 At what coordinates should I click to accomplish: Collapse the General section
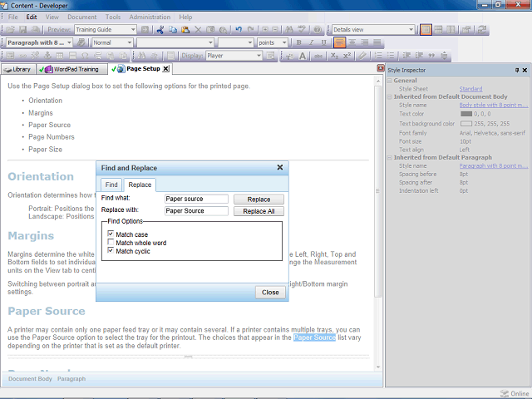(390, 81)
